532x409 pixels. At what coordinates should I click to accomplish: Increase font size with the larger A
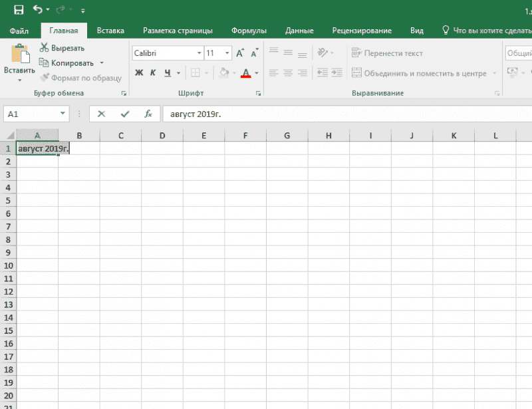(240, 53)
